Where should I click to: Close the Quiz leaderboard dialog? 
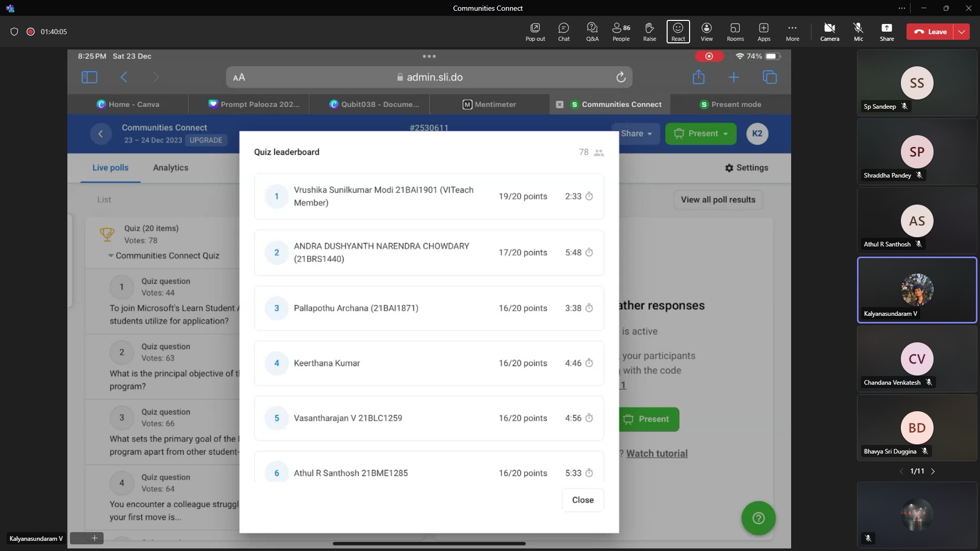pos(582,500)
